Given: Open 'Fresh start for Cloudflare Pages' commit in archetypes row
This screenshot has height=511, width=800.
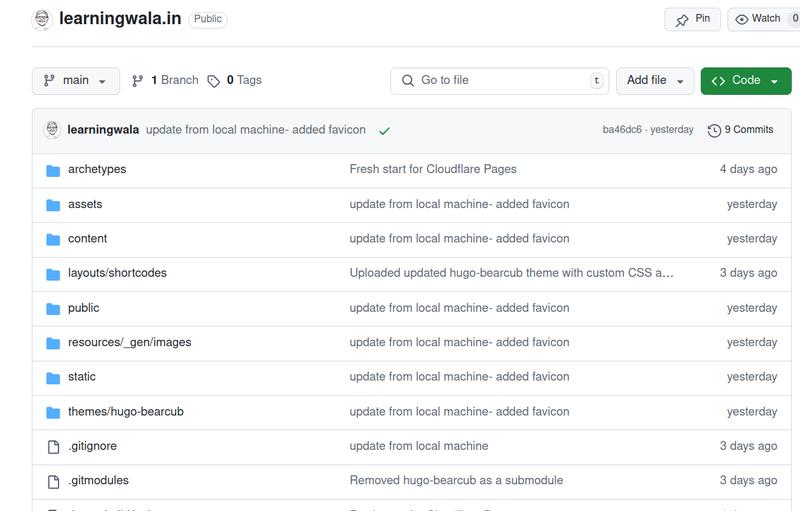Looking at the screenshot, I should point(433,169).
